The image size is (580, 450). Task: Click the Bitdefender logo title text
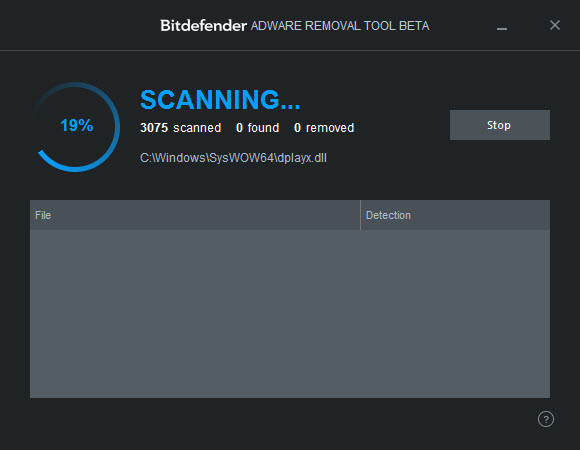tap(203, 26)
